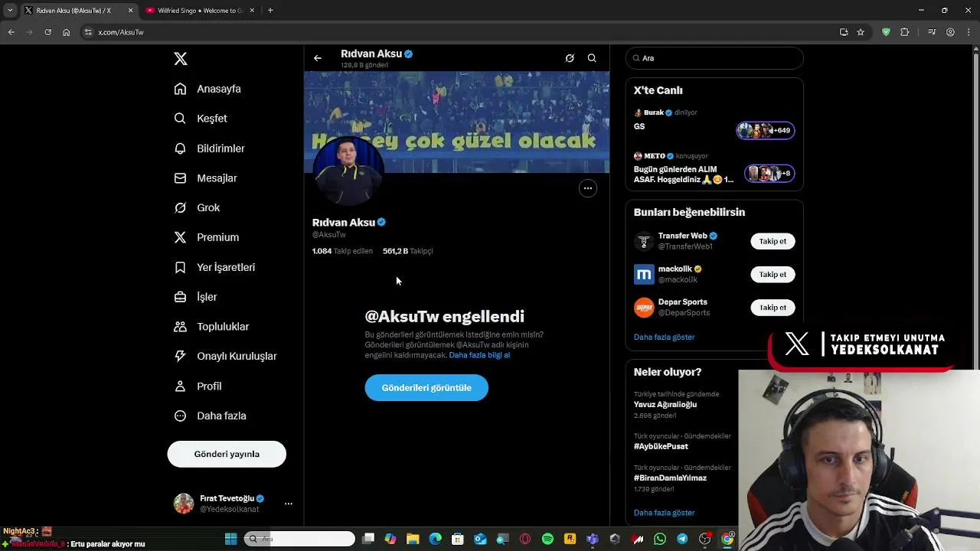Click the Profil person icon
Image resolution: width=980 pixels, height=551 pixels.
tap(181, 386)
